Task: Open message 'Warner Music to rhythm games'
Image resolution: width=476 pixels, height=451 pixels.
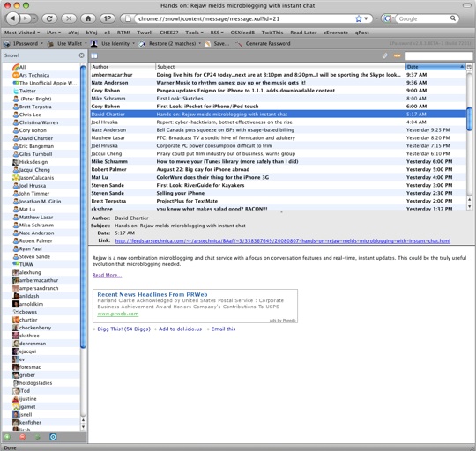Action: [x=278, y=83]
